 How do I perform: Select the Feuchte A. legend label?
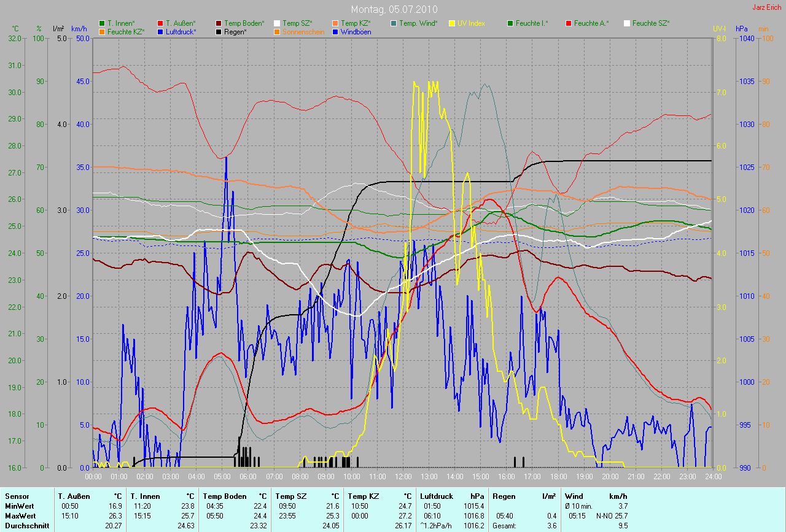(x=593, y=23)
